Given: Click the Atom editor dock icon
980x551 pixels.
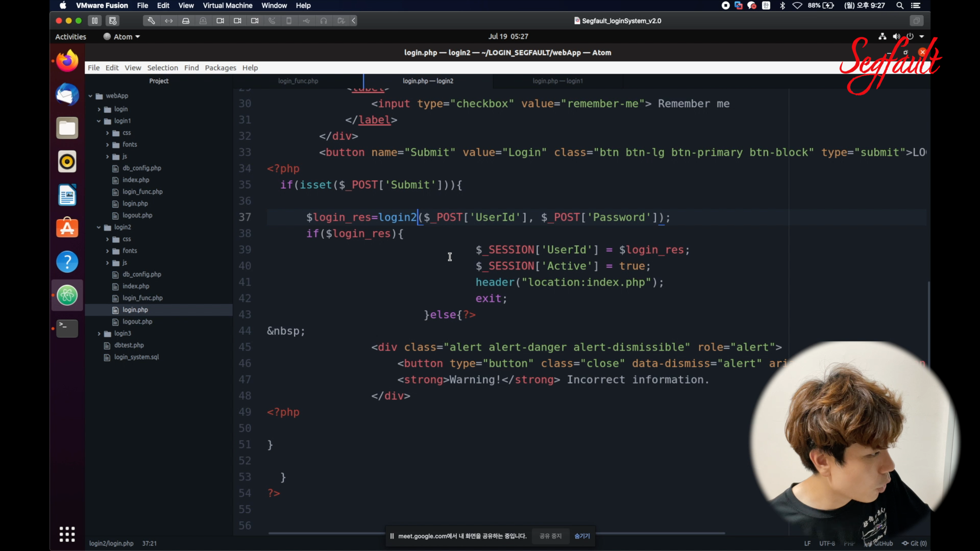Looking at the screenshot, I should click(x=67, y=295).
